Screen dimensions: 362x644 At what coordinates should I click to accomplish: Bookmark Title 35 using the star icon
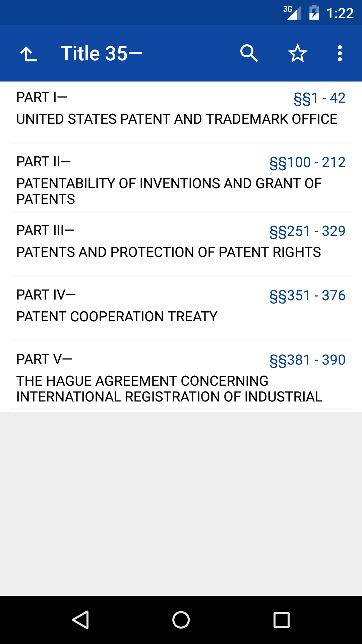[297, 53]
